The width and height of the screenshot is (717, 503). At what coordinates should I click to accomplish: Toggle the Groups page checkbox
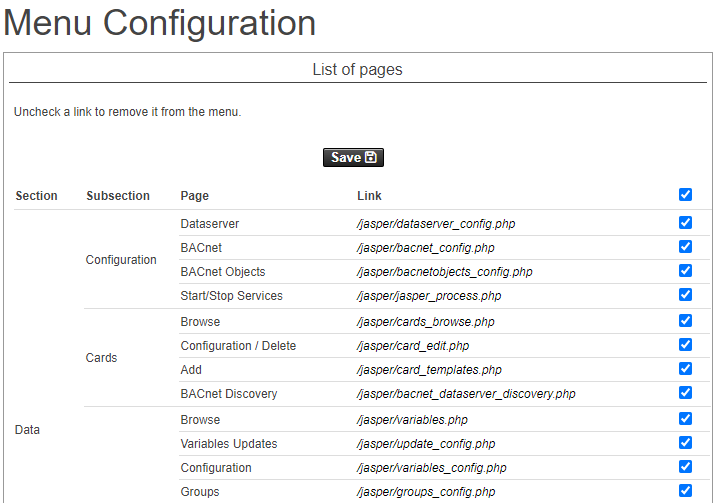click(x=685, y=491)
